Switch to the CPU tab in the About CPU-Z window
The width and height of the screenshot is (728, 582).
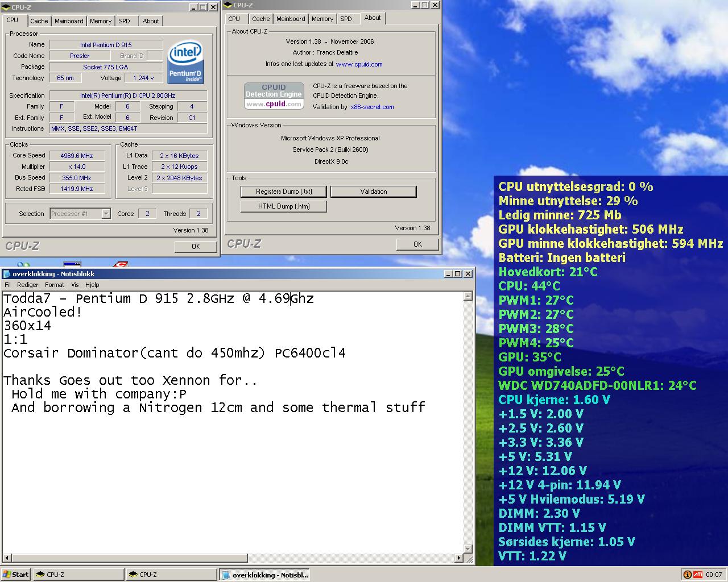click(234, 19)
